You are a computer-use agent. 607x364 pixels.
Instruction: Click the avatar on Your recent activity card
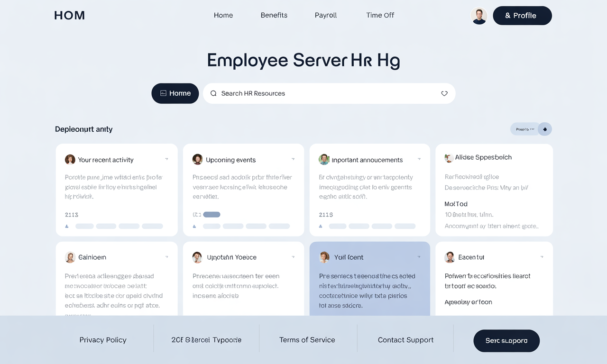pyautogui.click(x=70, y=160)
